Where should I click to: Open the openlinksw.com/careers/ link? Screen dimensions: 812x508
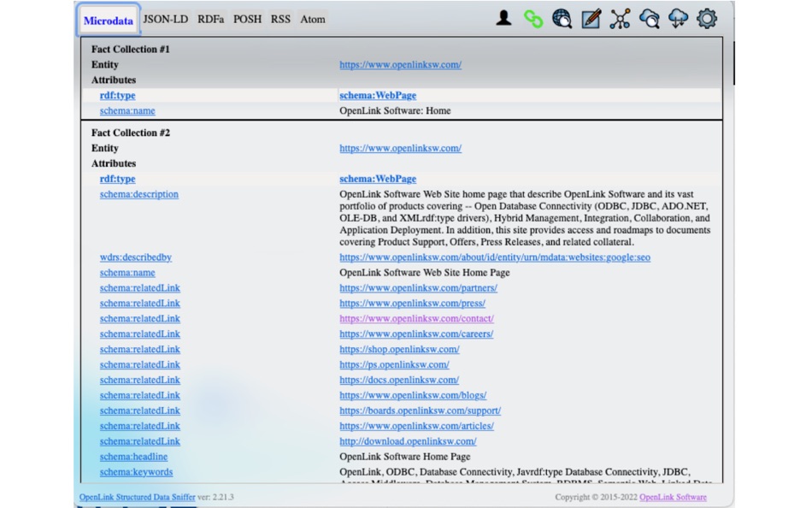(x=416, y=334)
